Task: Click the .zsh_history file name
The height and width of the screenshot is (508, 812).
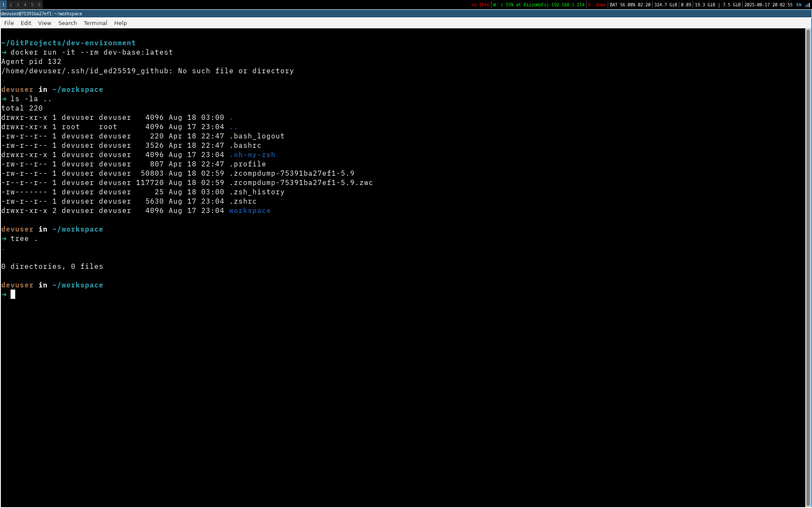Action: pos(257,192)
